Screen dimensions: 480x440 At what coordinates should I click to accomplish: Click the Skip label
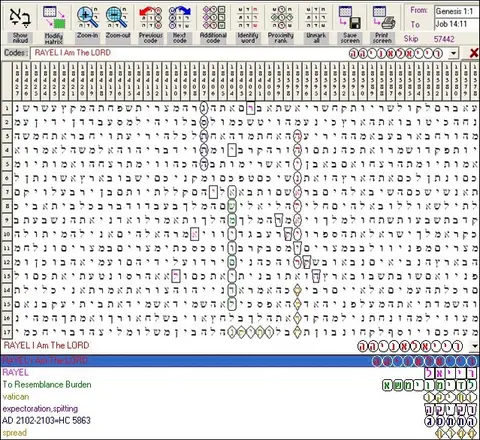pyautogui.click(x=411, y=39)
